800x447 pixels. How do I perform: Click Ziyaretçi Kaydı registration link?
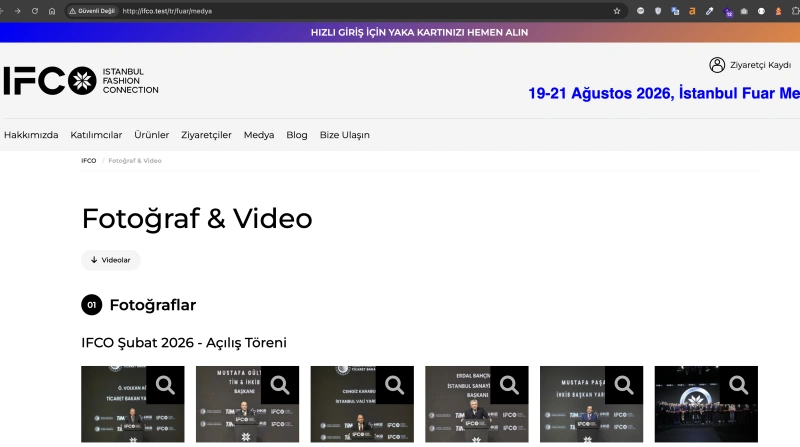coord(760,65)
